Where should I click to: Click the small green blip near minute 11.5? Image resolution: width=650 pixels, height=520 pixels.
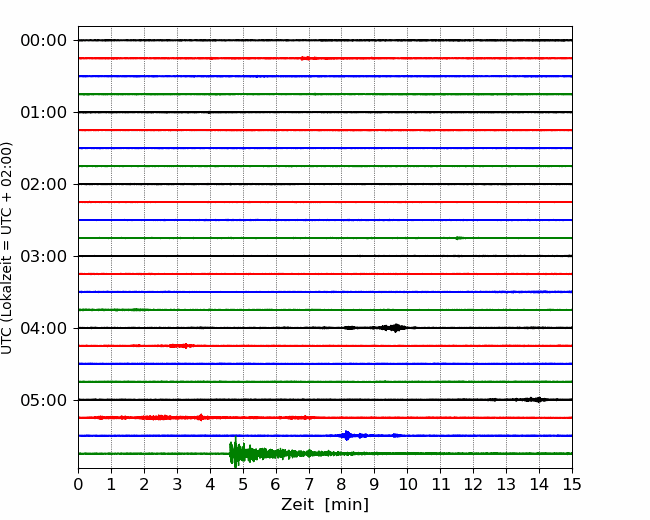[458, 238]
